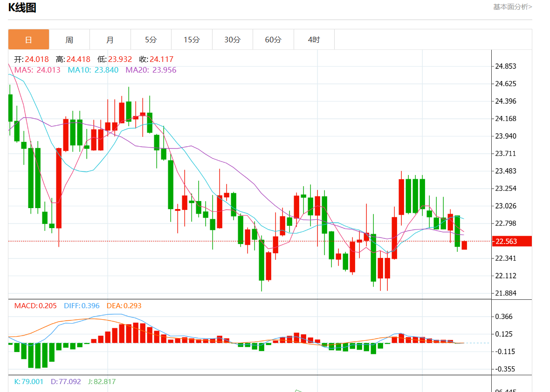Click the 低:23.932 low price value
The height and width of the screenshot is (392, 550).
(x=115, y=59)
